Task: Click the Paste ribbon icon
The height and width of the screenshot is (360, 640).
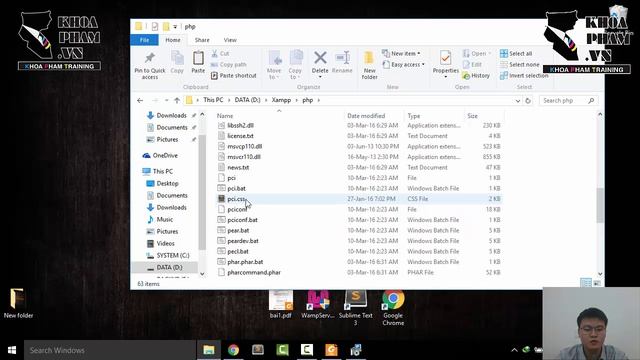Action: point(198,62)
